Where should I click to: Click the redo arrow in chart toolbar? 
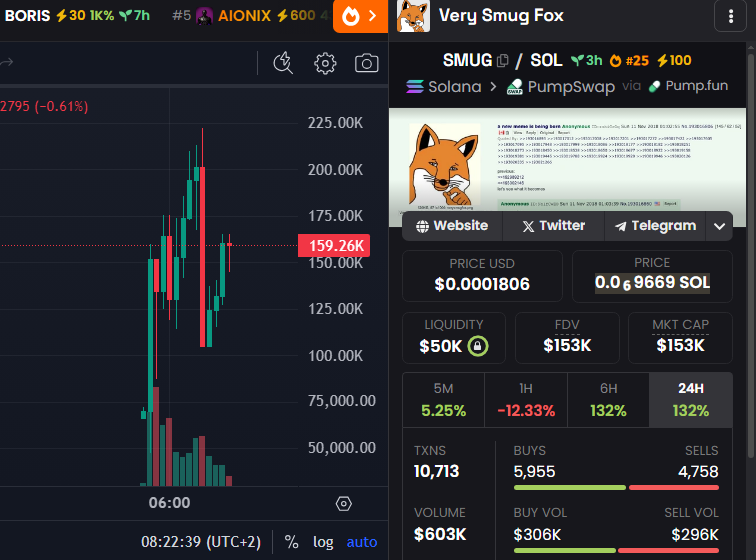coord(6,62)
